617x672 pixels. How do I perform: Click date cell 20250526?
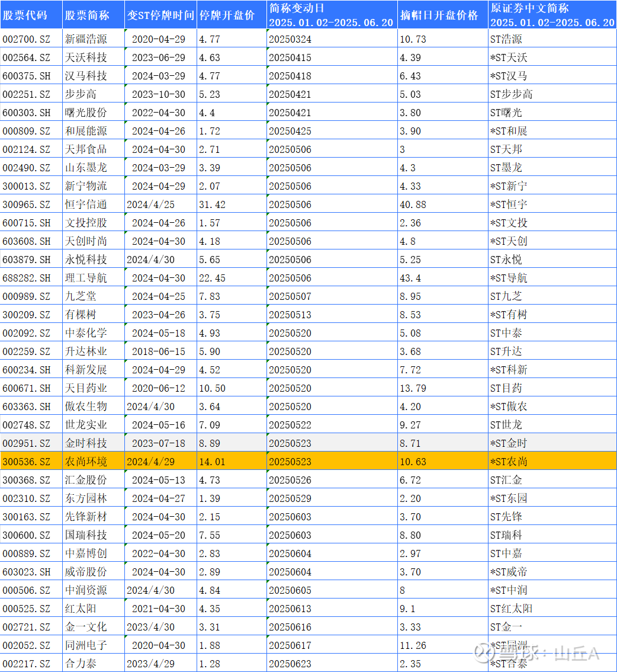coord(332,480)
